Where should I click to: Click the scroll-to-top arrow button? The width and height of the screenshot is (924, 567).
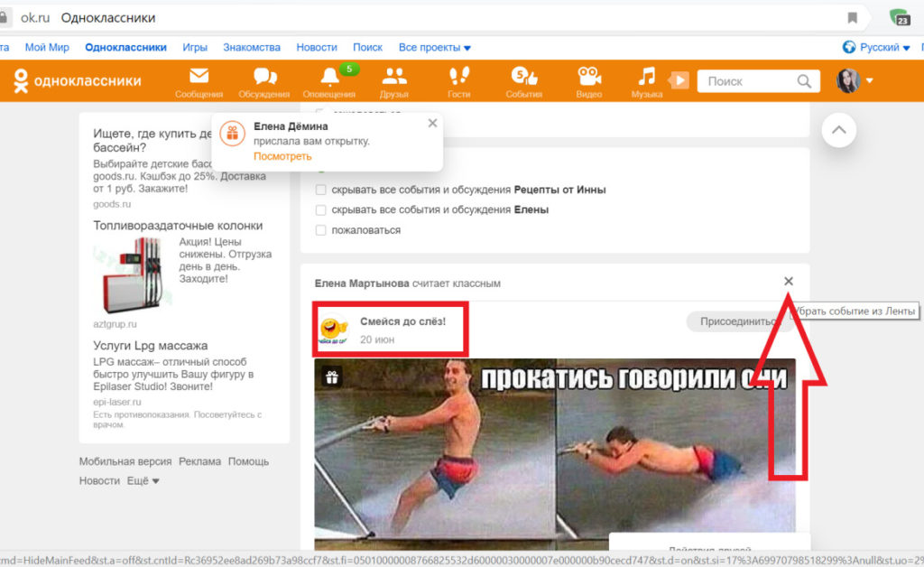click(x=838, y=130)
